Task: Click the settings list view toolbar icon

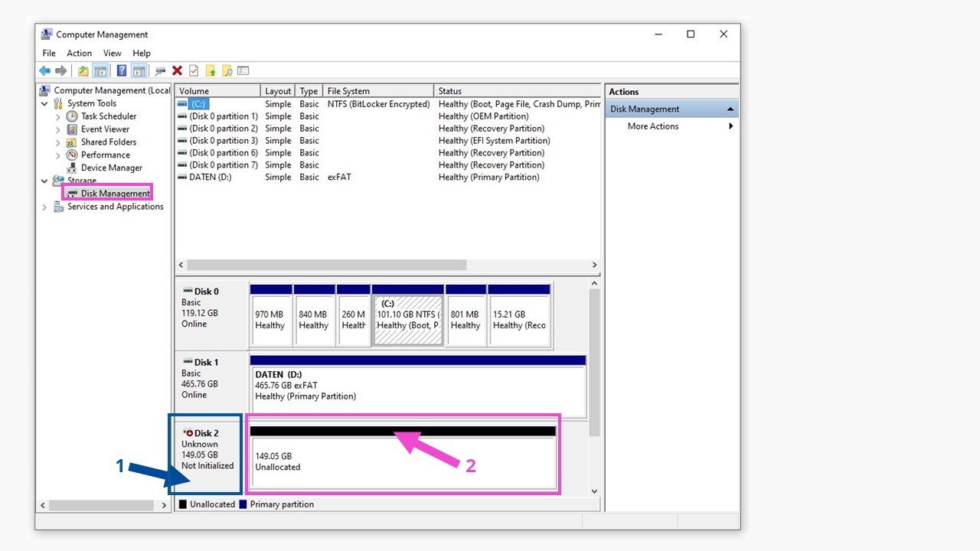Action: pos(243,70)
